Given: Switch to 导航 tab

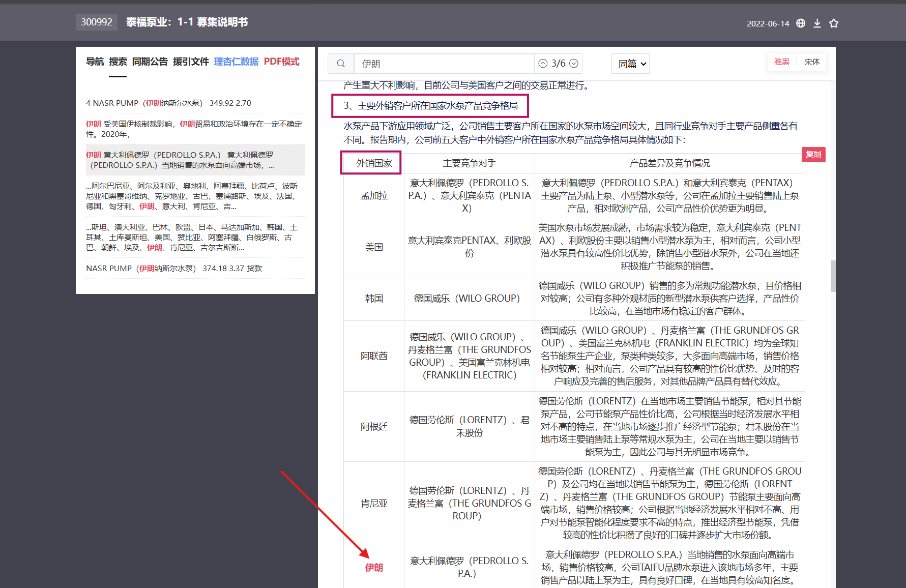Looking at the screenshot, I should click(x=95, y=62).
